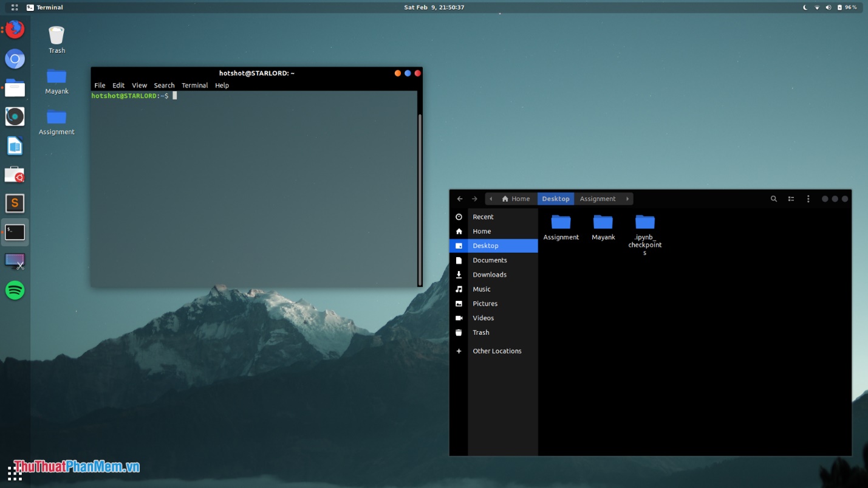Click the speaker icon in the top bar
The width and height of the screenshot is (868, 488).
[828, 7]
